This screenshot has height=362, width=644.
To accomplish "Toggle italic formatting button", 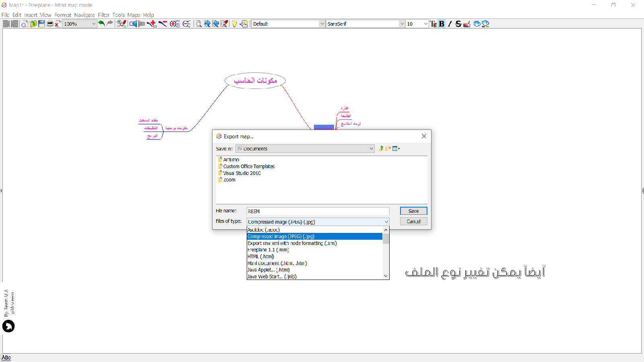I will [450, 24].
